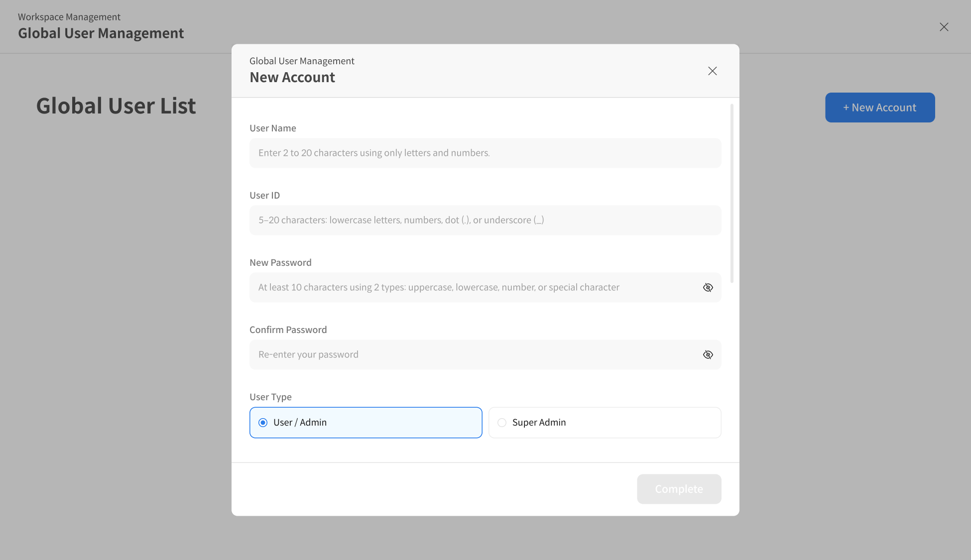
Task: Toggle New Password visibility eye icon
Action: coord(708,288)
